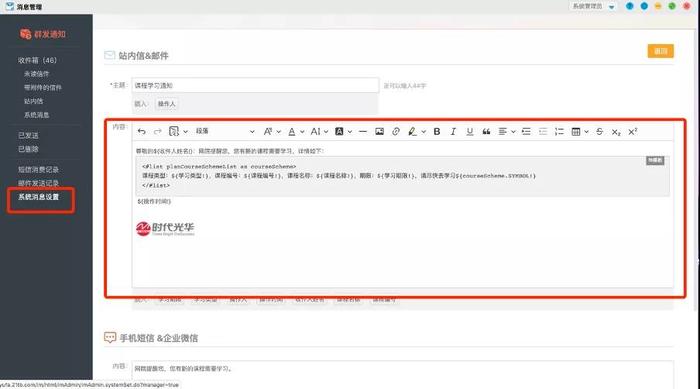Click the 课程学习通知 subject input field
Viewport: 700px width, 389px height.
point(255,85)
